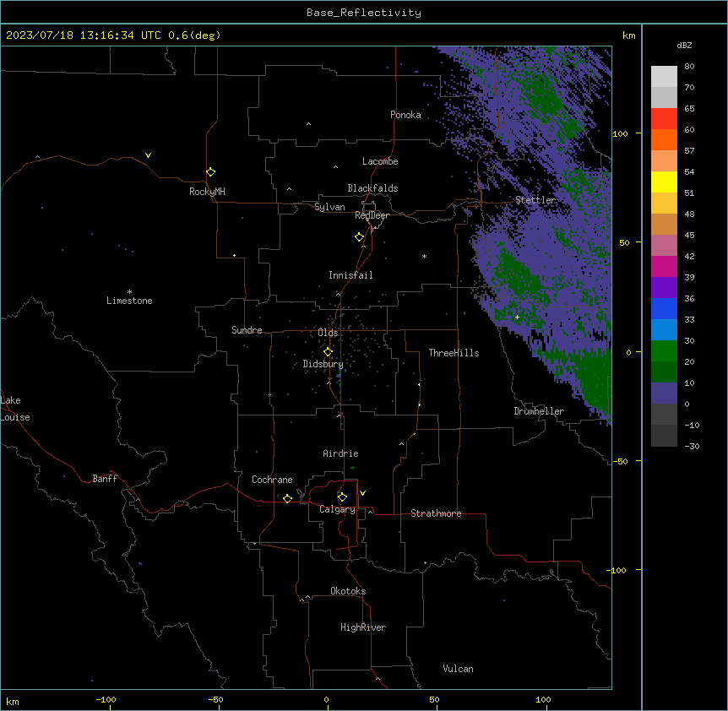728x711 pixels.
Task: Click the Didsbury label
Action: (323, 364)
